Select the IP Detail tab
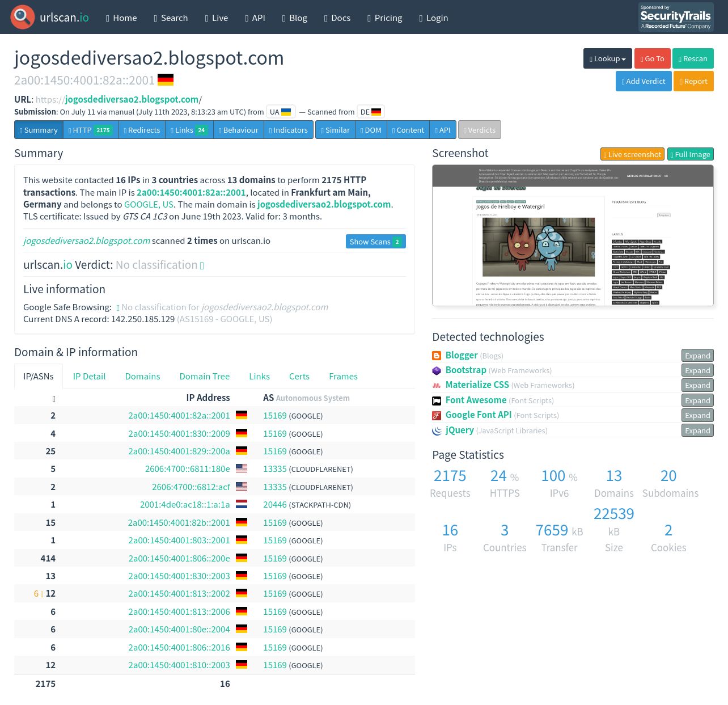 pyautogui.click(x=89, y=376)
